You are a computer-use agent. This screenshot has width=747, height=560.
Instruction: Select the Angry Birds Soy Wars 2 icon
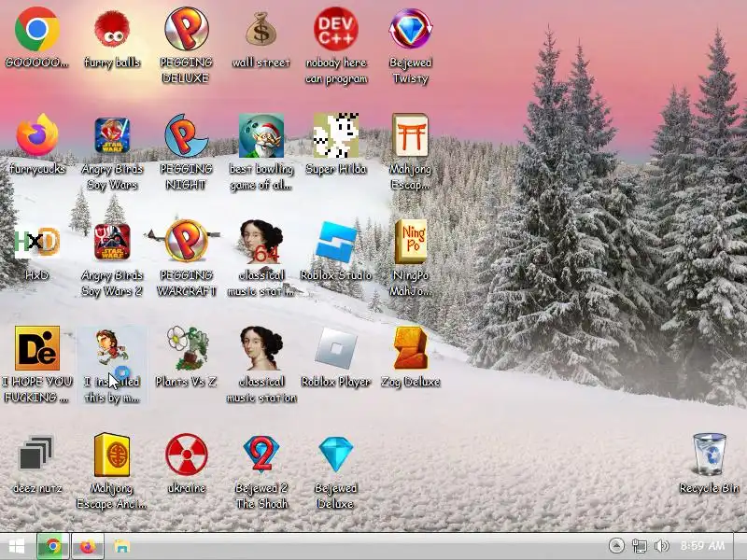112,242
